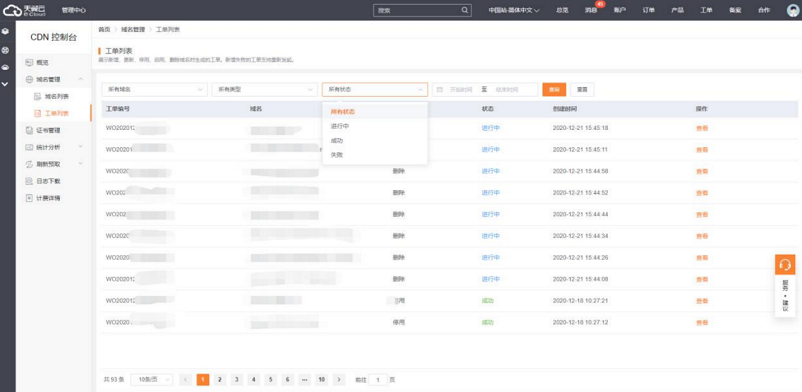
Task: Collapse the 域名管理 sidebar group
Action: (x=80, y=79)
